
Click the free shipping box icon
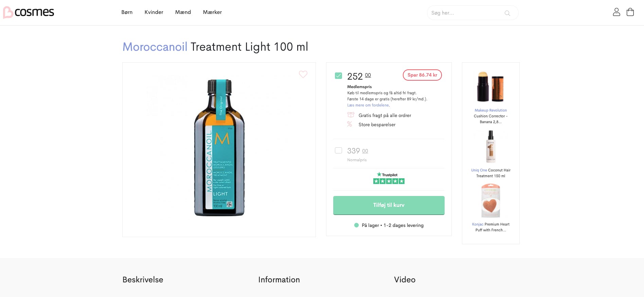[x=351, y=115]
